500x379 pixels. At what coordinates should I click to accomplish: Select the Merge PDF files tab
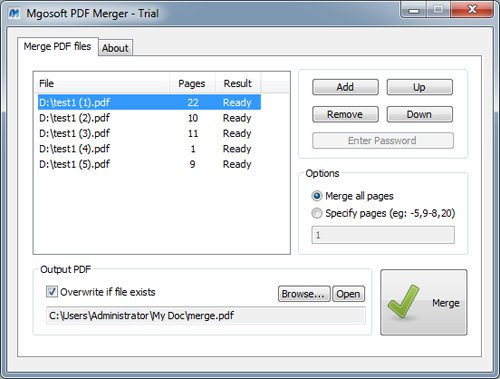[x=57, y=46]
